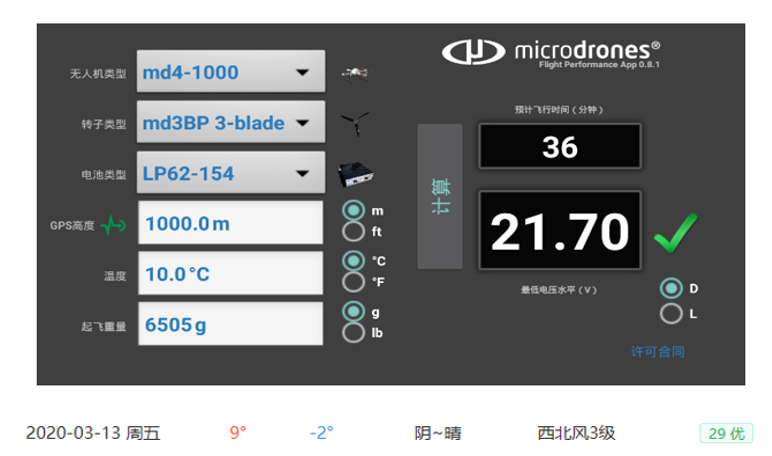Expand the md3BP 3-blade rotor dropdown
772x456 pixels.
(230, 124)
